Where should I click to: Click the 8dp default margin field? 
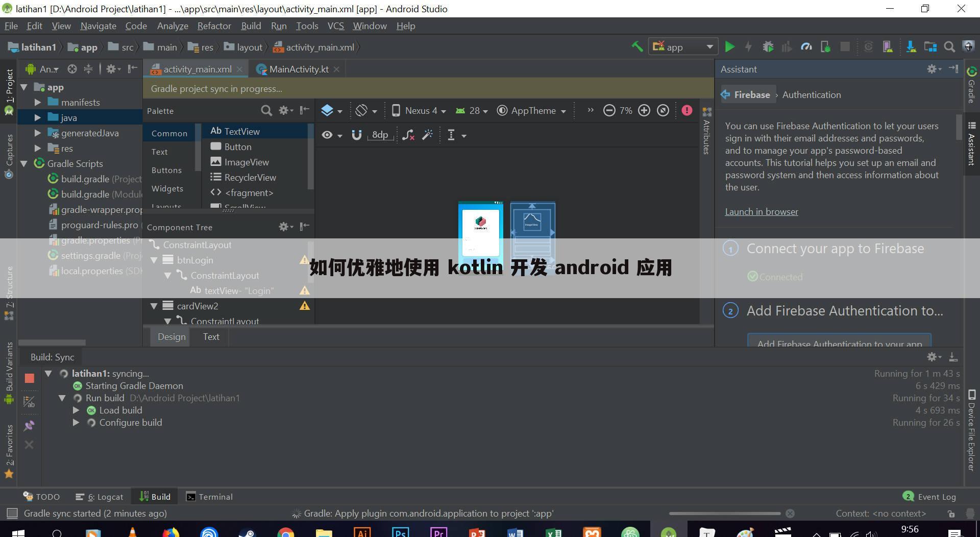[x=380, y=135]
